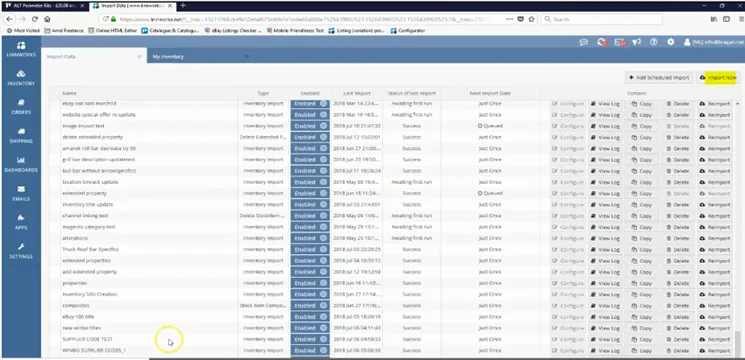Viewport: 745px width, 360px height.
Task: Open Emails section in sidebar
Action: pos(21,193)
